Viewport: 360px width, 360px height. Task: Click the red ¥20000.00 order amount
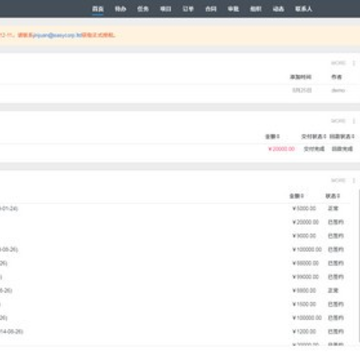[x=281, y=149]
